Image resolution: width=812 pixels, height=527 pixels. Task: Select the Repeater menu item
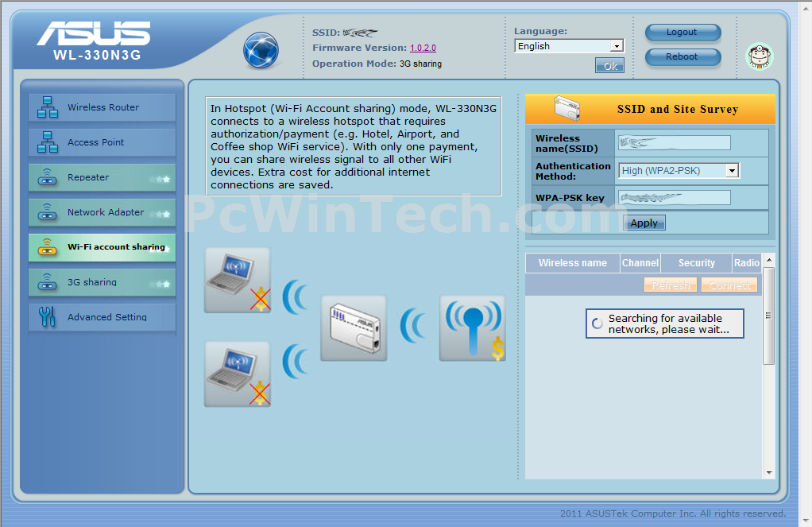(102, 177)
